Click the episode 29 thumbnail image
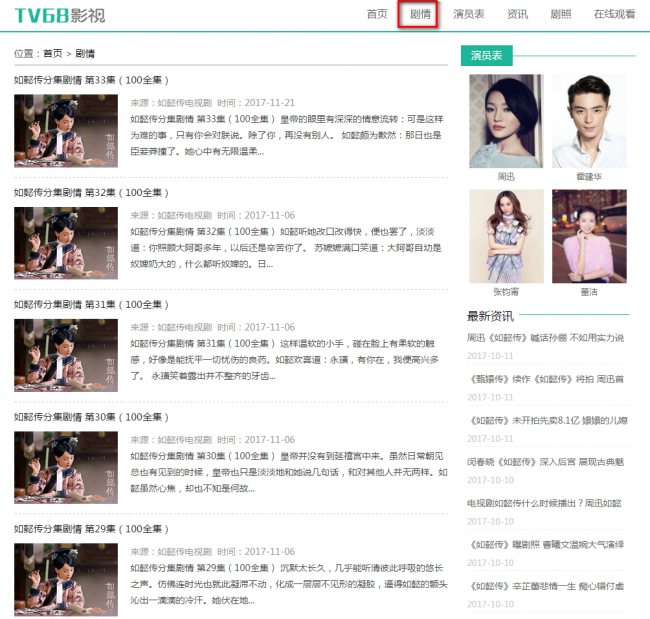The width and height of the screenshot is (650, 619). (66, 580)
